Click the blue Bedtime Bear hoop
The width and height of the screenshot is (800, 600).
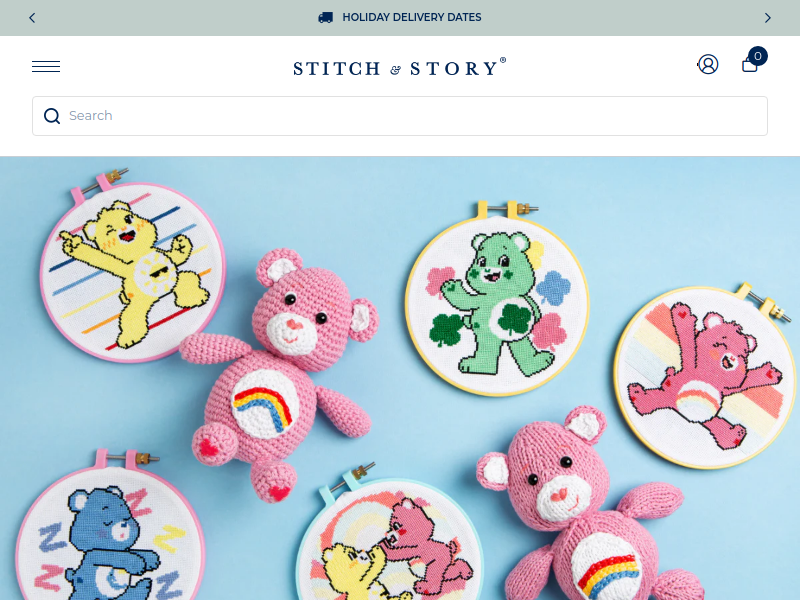tap(110, 528)
